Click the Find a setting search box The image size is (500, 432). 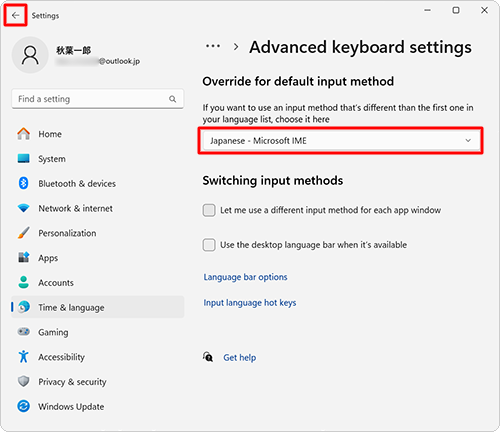pyautogui.click(x=98, y=99)
